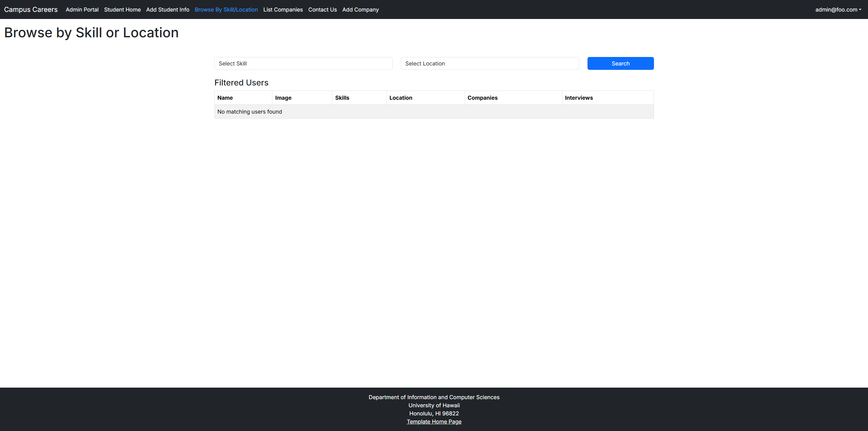Image resolution: width=868 pixels, height=431 pixels.
Task: Select Browse By Skill/Location nav item
Action: coord(226,9)
